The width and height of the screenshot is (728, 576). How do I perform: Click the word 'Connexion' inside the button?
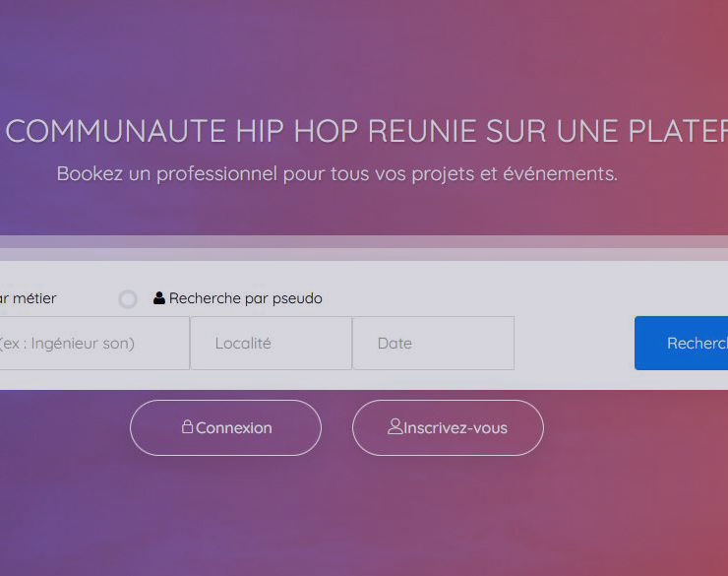(234, 428)
